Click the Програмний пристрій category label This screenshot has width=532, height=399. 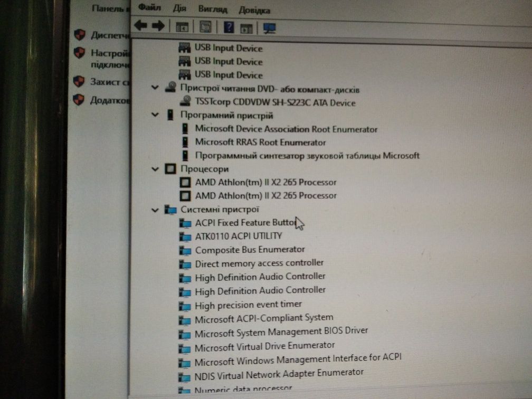[x=226, y=115]
